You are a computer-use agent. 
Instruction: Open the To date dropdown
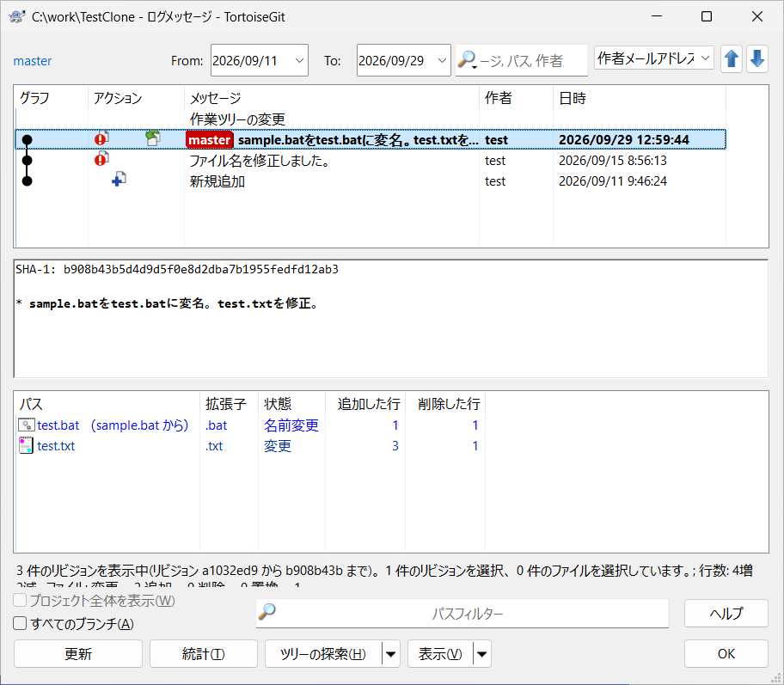[442, 60]
